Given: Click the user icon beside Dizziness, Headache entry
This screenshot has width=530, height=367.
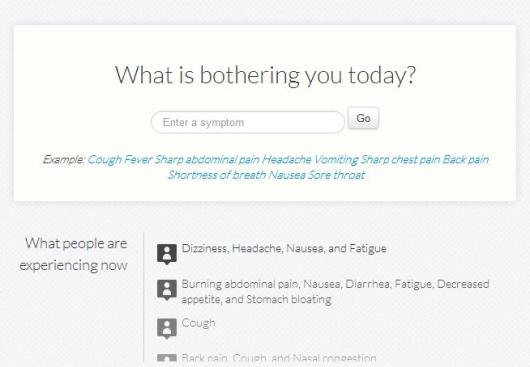Looking at the screenshot, I should (x=167, y=254).
